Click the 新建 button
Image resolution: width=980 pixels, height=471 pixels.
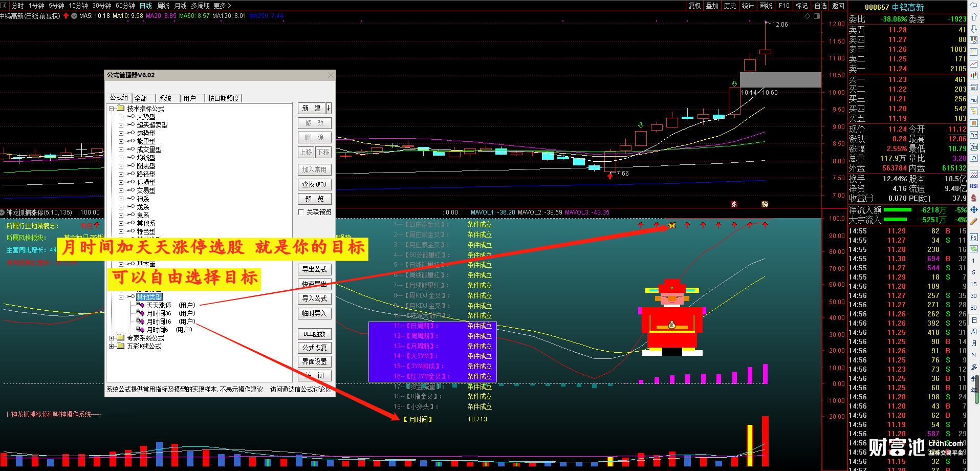click(x=312, y=108)
